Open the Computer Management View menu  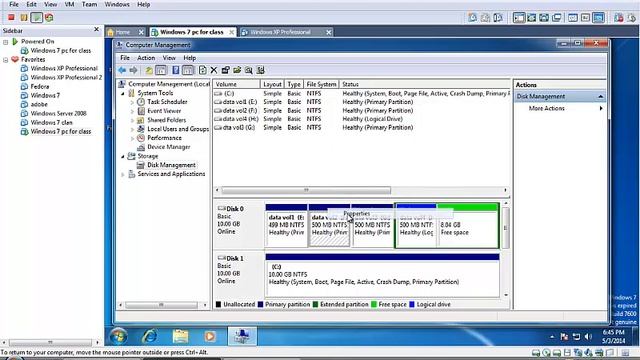click(169, 58)
